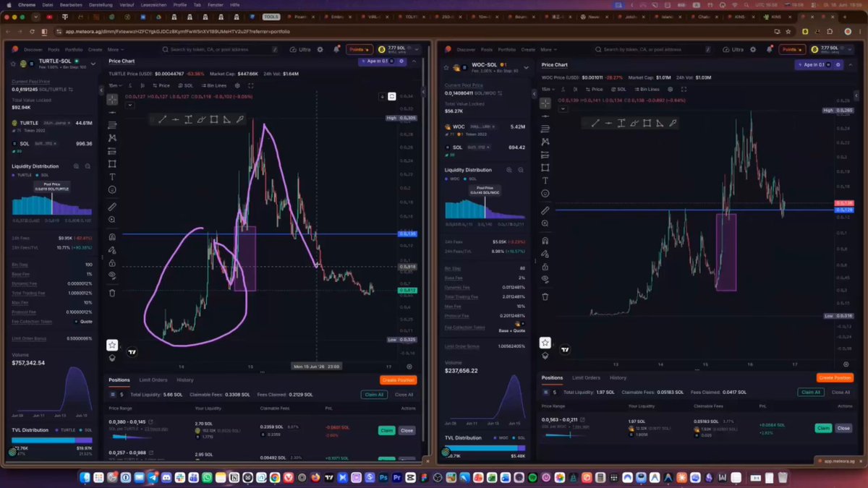Choose the shapes rectangle tool in WOC-SOL chart sidebar
The image size is (868, 488).
pos(545,168)
